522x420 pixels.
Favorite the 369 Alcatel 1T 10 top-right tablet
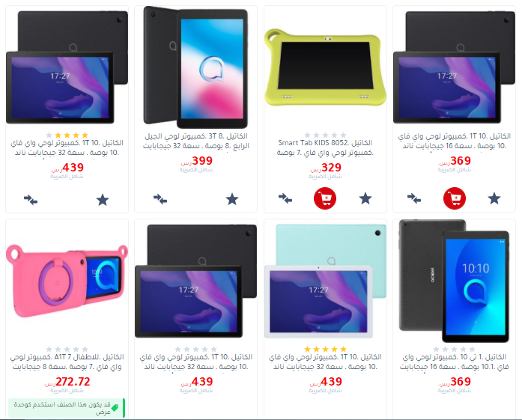pyautogui.click(x=494, y=198)
